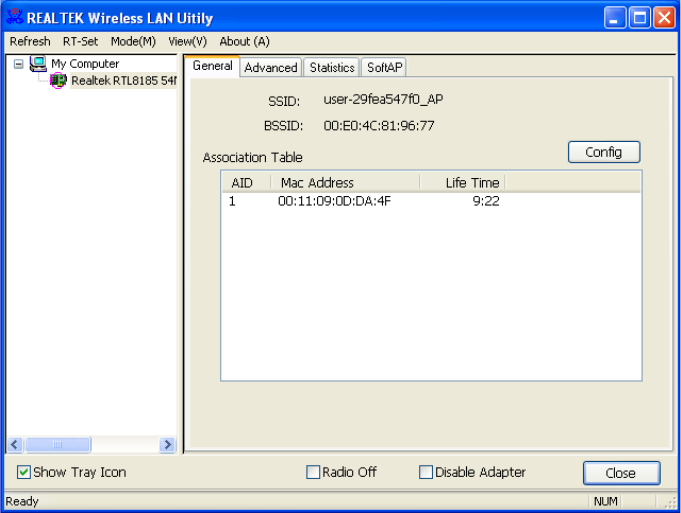Screen dimensions: 681x513
Task: Select the Realtek RTL8185 adapter card icon
Action: click(x=58, y=80)
